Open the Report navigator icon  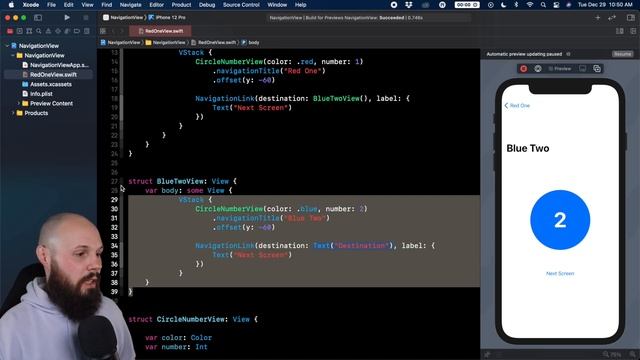(x=86, y=31)
